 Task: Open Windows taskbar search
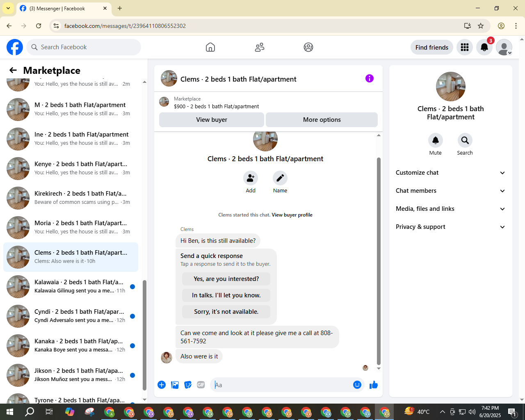pyautogui.click(x=30, y=412)
